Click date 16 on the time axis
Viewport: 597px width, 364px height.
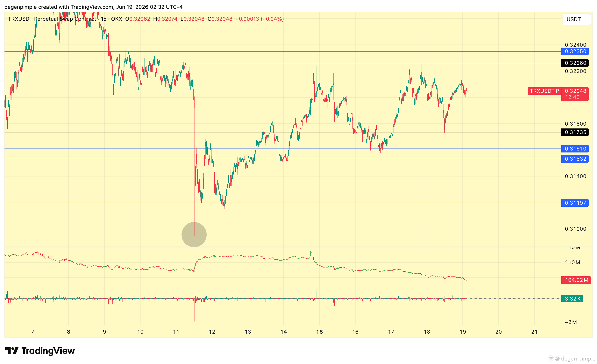pos(355,332)
